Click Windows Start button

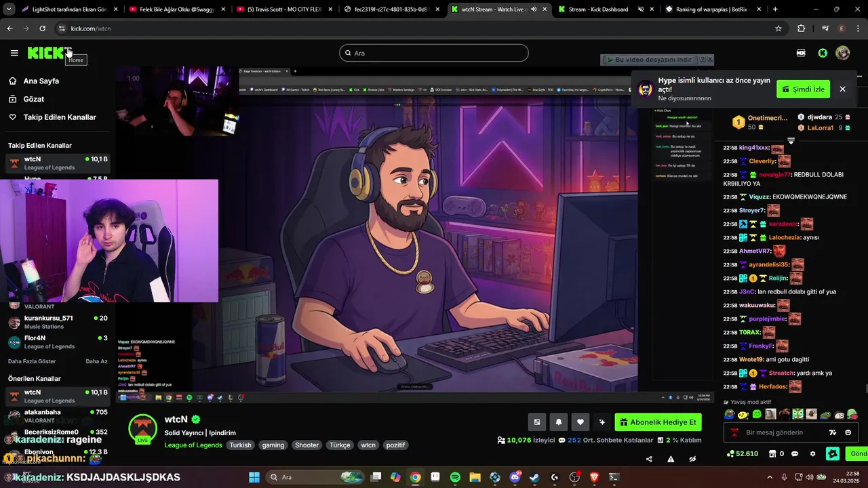254,477
